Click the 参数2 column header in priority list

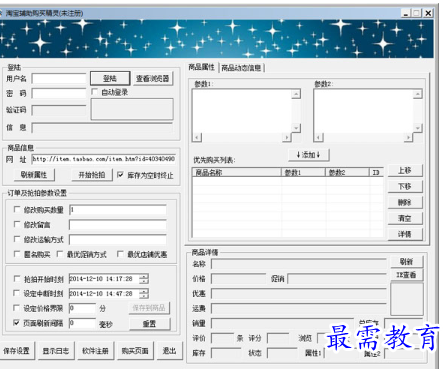347,172
